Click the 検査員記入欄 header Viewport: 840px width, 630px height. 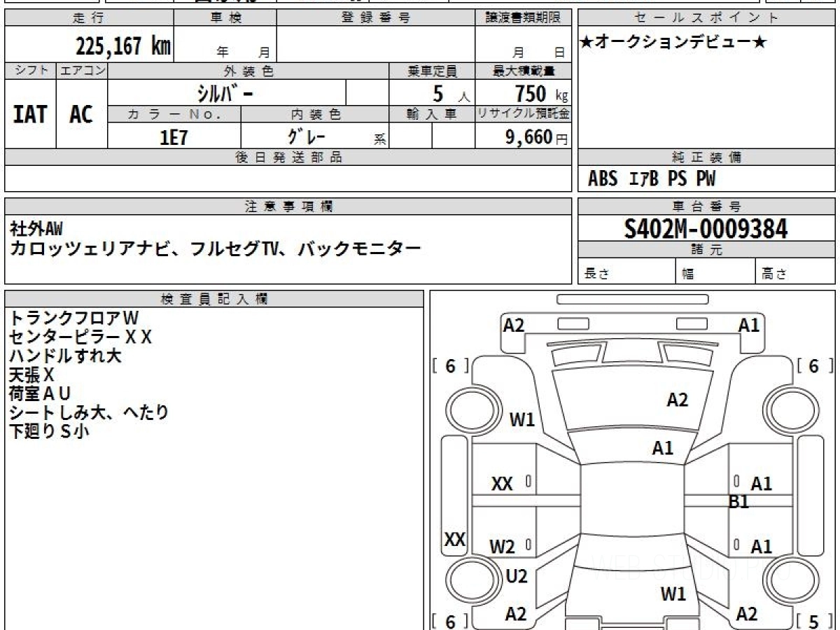click(x=214, y=299)
